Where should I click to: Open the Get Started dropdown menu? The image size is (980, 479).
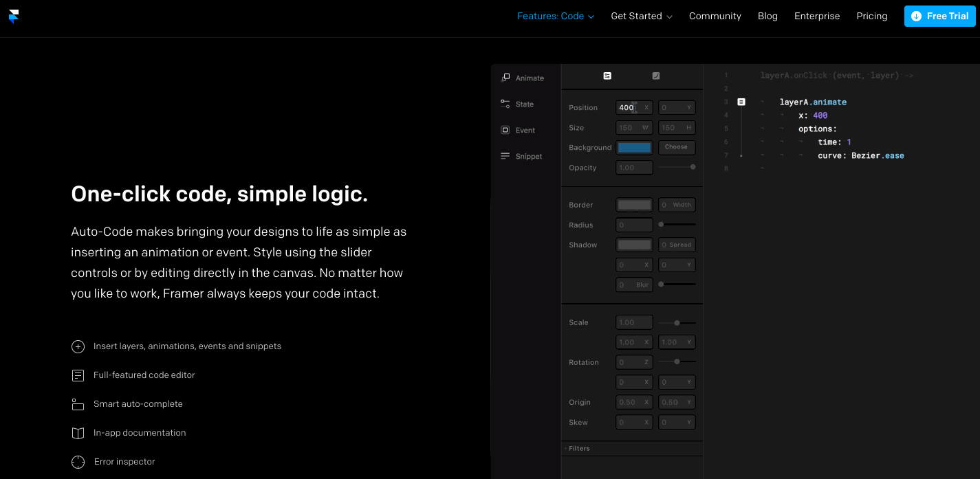641,16
